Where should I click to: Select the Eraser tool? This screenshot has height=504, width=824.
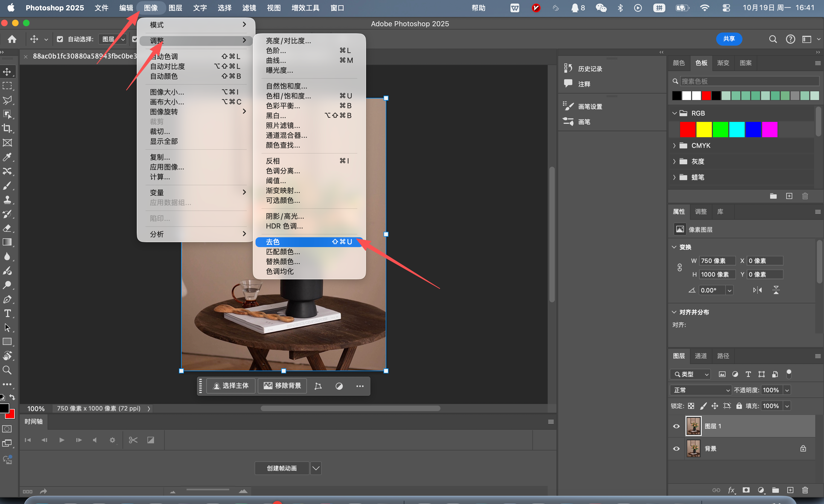(7, 228)
